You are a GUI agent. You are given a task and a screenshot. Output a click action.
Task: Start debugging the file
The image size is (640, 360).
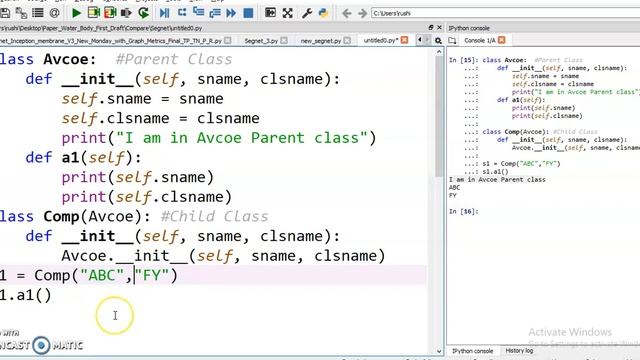point(165,13)
